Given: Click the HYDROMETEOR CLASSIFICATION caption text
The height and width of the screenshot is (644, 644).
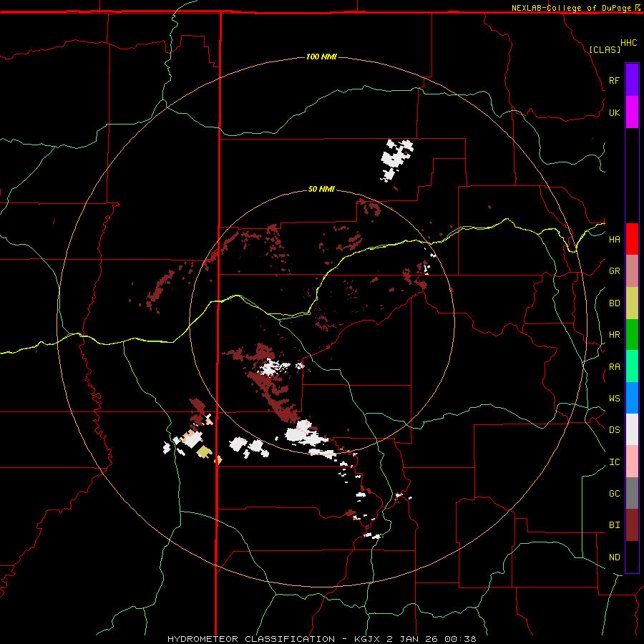Looking at the screenshot, I should 251,639.
